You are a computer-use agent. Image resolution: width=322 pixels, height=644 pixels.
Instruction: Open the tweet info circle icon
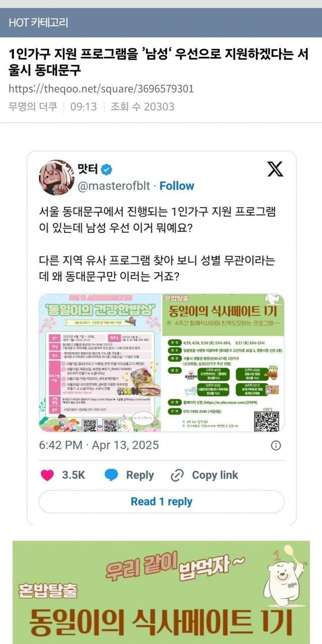click(276, 445)
